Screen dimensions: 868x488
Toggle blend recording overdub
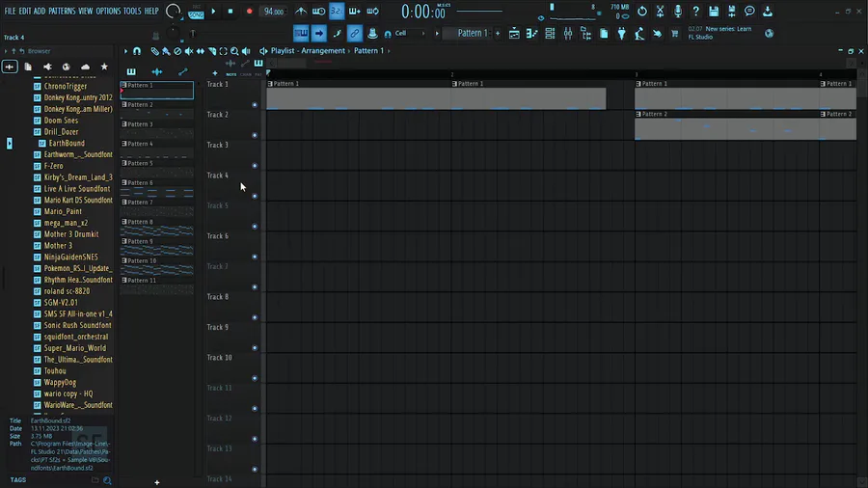(x=354, y=11)
